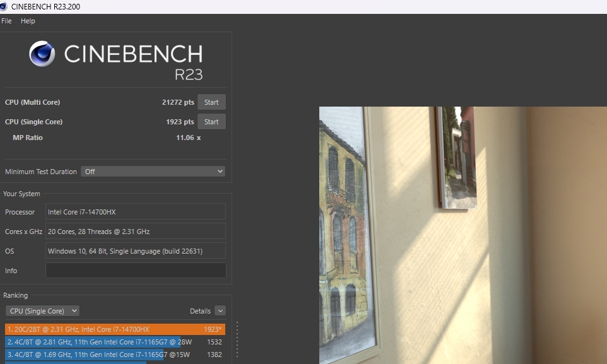Image resolution: width=607 pixels, height=364 pixels.
Task: Click the MP Ratio value 11.06 x
Action: coord(189,138)
